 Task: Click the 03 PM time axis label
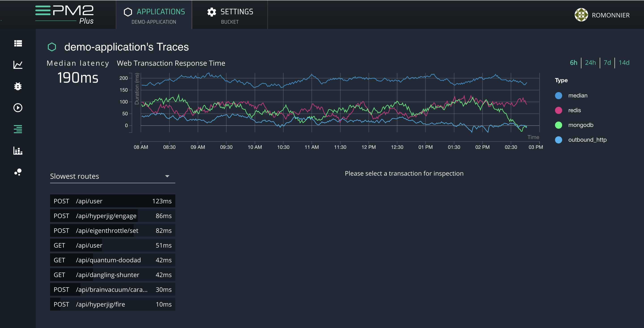[x=536, y=147]
